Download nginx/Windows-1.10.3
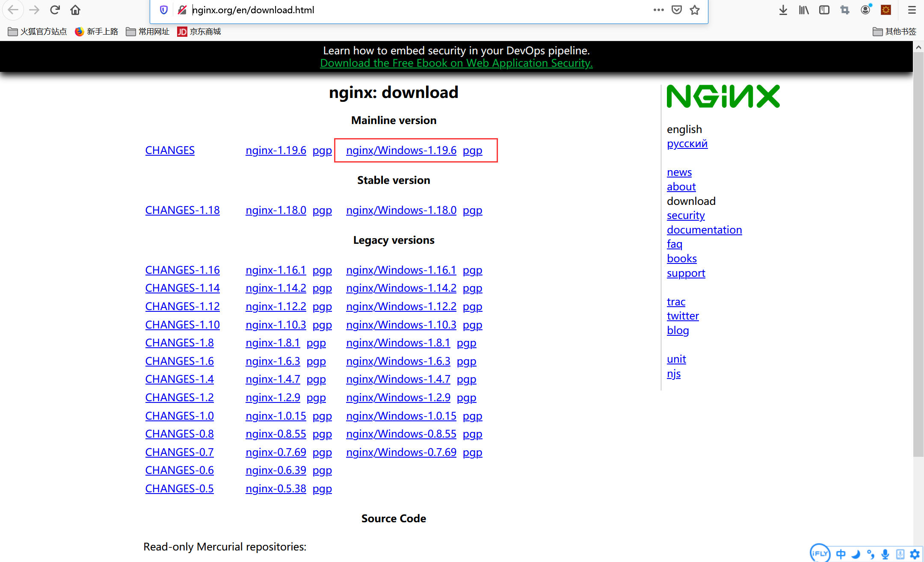 pos(401,325)
